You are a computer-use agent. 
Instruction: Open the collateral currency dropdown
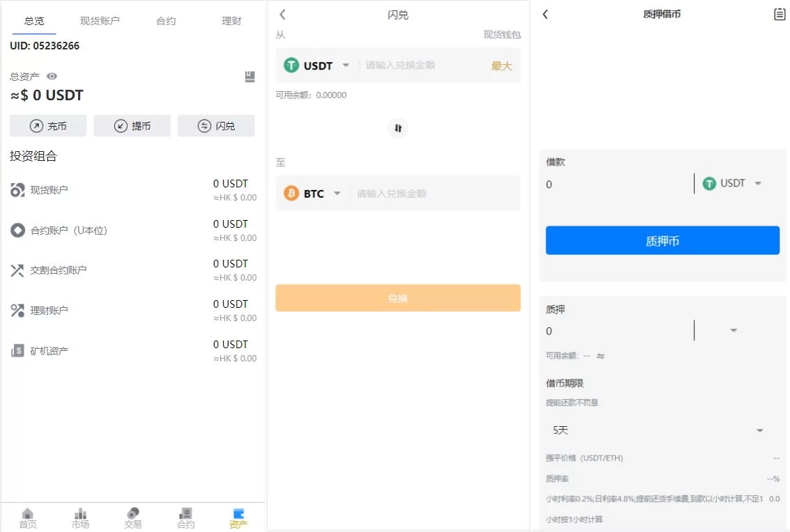tap(733, 331)
